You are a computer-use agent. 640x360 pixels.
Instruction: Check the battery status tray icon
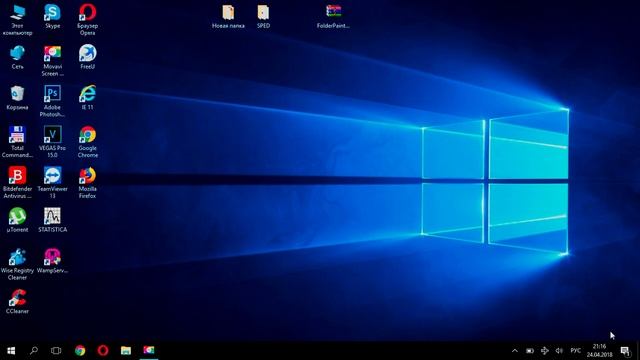pos(530,351)
